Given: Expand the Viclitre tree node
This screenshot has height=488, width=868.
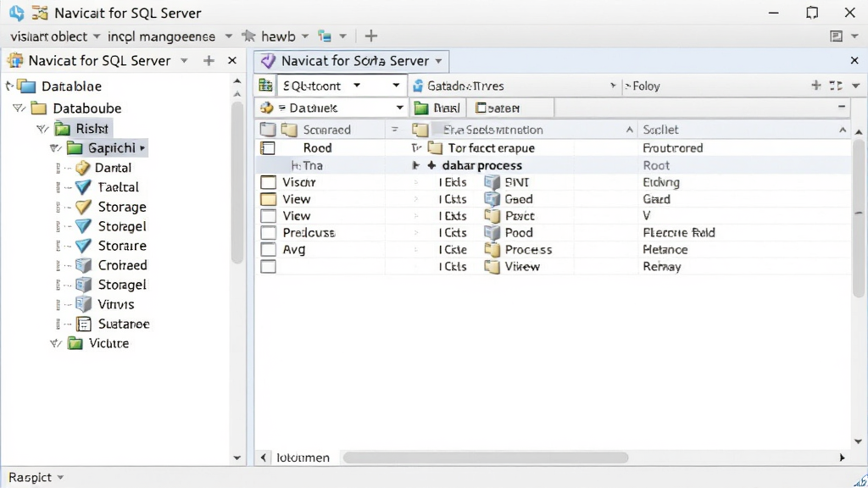Looking at the screenshot, I should pyautogui.click(x=55, y=344).
